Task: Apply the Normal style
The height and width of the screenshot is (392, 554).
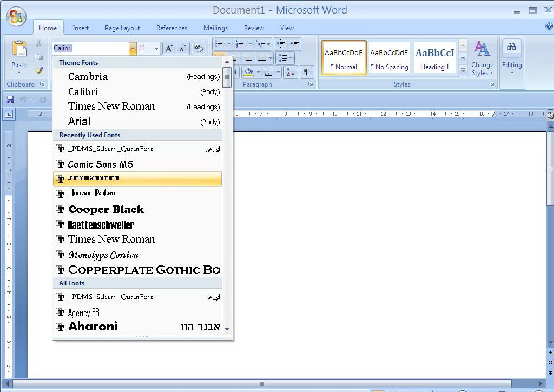Action: point(344,57)
